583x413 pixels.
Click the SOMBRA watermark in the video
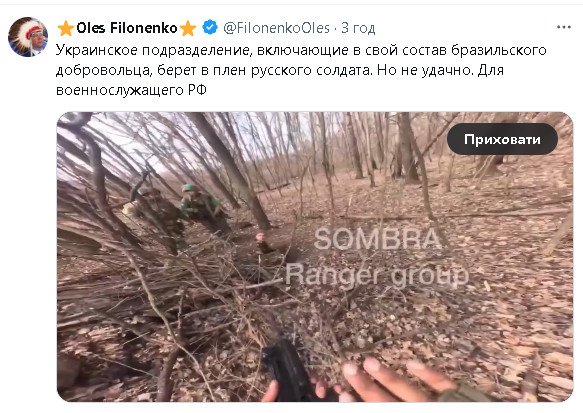[x=378, y=239]
